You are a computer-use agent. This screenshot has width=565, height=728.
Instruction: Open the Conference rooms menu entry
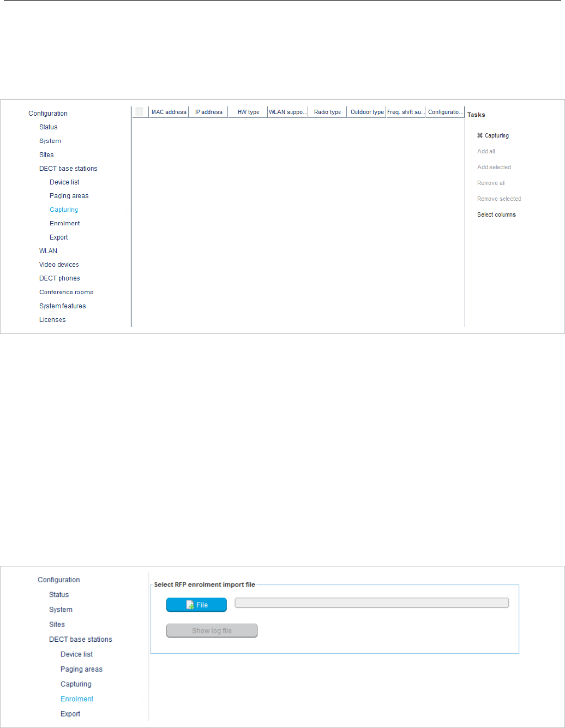[x=66, y=292]
